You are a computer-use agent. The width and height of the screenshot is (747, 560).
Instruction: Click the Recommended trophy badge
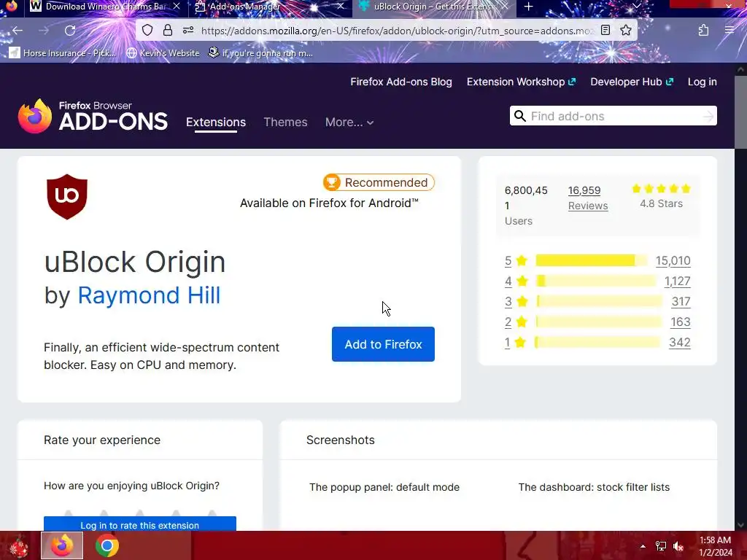pos(379,182)
